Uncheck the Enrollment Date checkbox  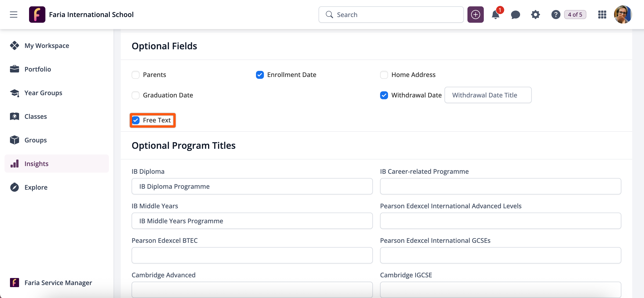tap(260, 75)
